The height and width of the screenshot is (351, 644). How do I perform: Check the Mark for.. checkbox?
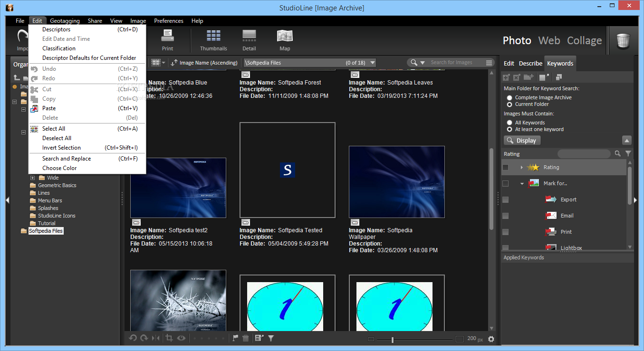(x=505, y=183)
